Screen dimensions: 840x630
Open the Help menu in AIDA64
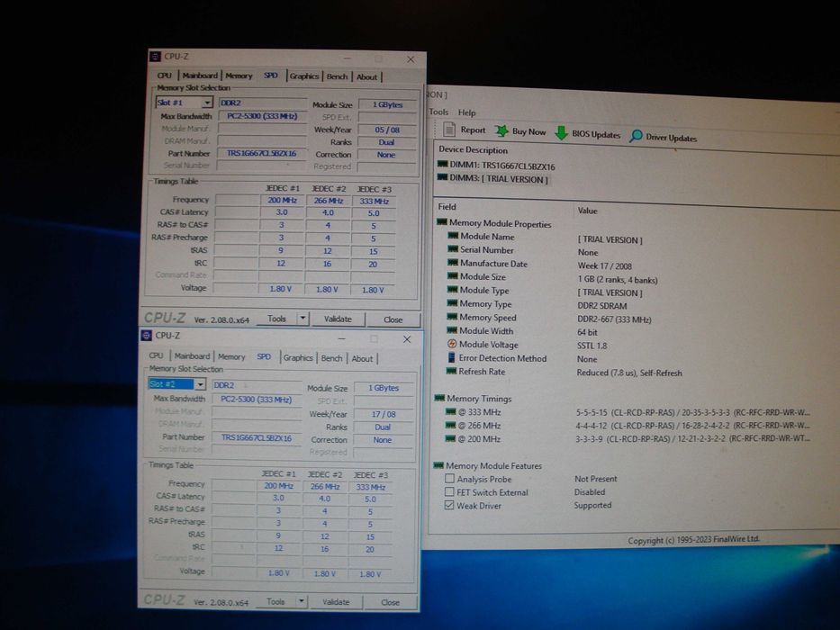pyautogui.click(x=466, y=112)
